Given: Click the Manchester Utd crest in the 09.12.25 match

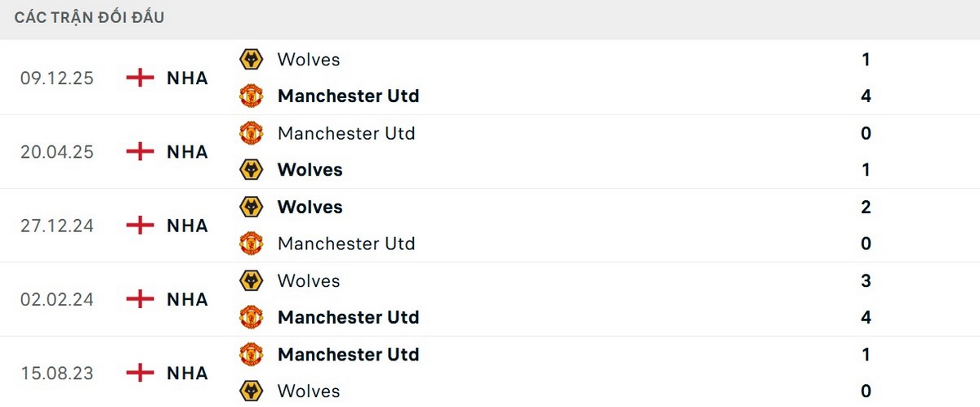Looking at the screenshot, I should click(251, 96).
